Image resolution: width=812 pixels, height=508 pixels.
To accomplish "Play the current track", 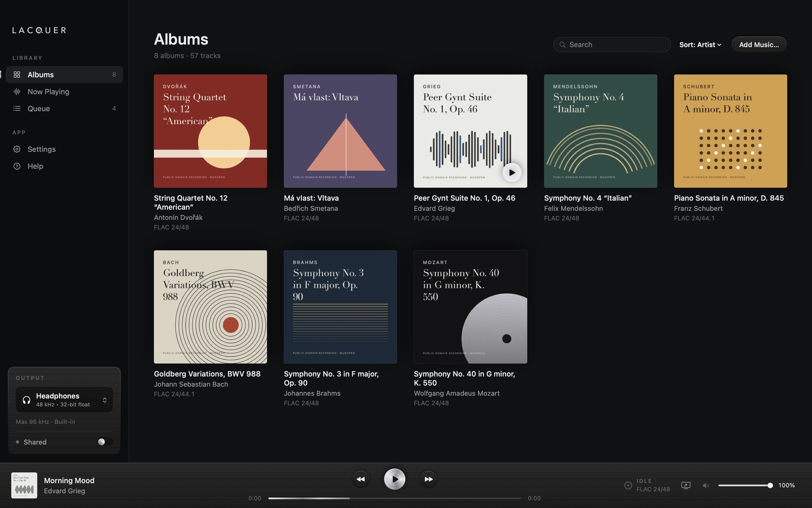I will pyautogui.click(x=395, y=479).
